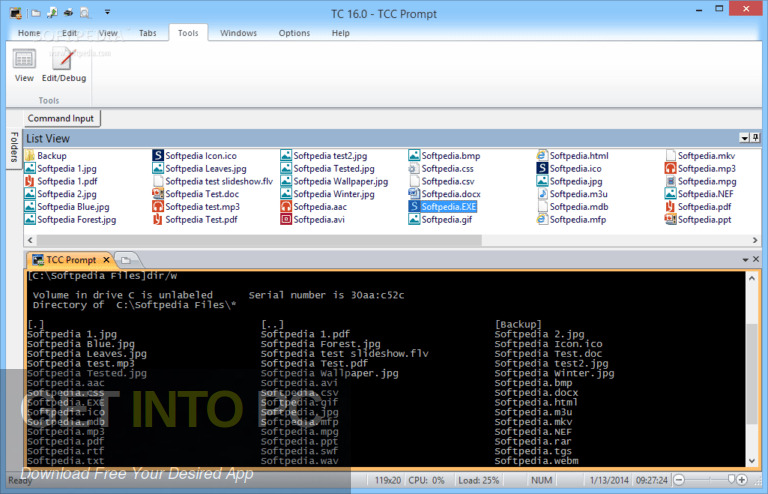Open the Help ribbon tab
This screenshot has width=768, height=494.
[340, 33]
